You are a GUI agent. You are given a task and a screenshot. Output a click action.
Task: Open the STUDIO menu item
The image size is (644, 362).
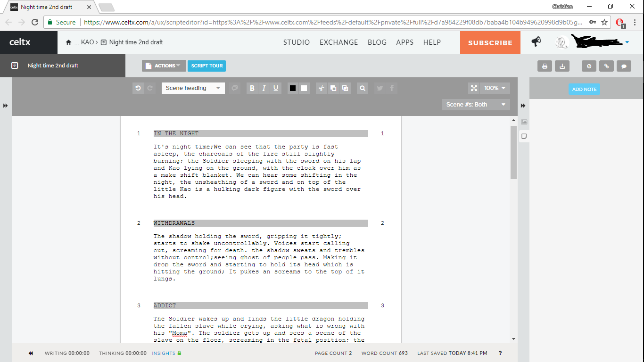click(297, 42)
